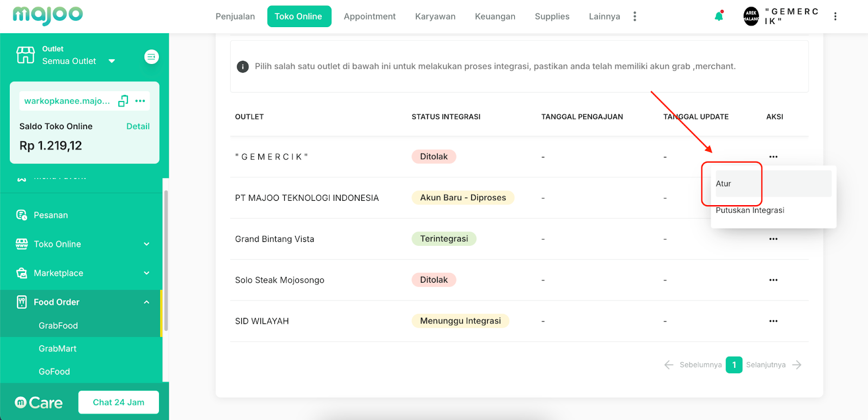
Task: Open the Lainnya vertical dots menu
Action: pyautogui.click(x=635, y=16)
